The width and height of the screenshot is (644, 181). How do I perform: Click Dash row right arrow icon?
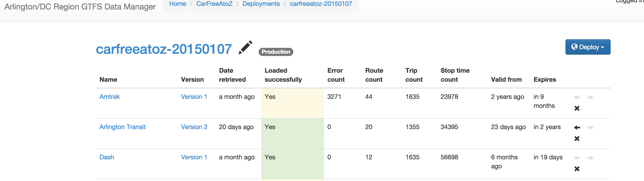coord(590,158)
